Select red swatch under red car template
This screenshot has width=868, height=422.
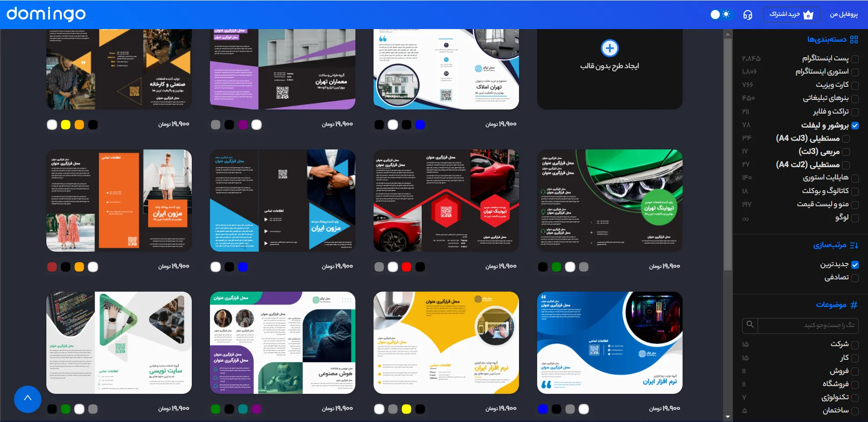(x=407, y=267)
